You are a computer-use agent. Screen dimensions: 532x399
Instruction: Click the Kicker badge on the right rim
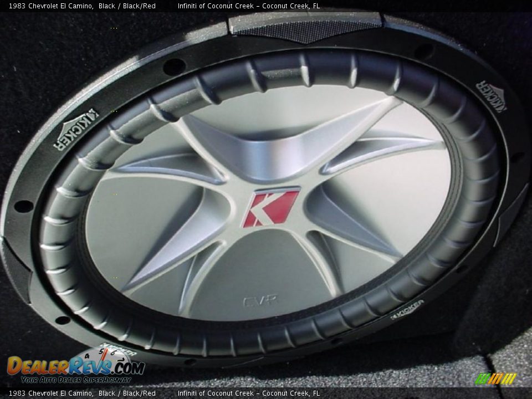point(491,96)
